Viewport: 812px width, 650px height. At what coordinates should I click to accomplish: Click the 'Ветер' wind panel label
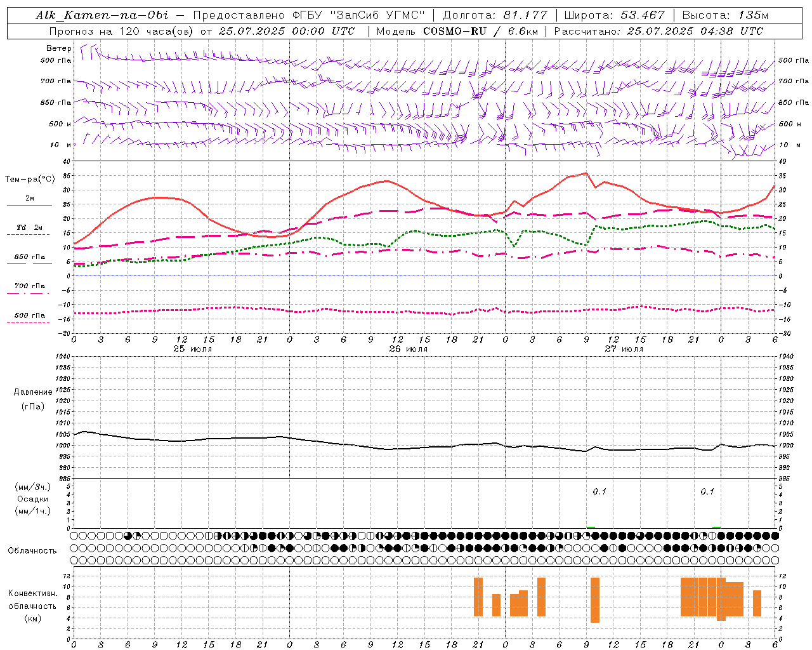point(59,48)
